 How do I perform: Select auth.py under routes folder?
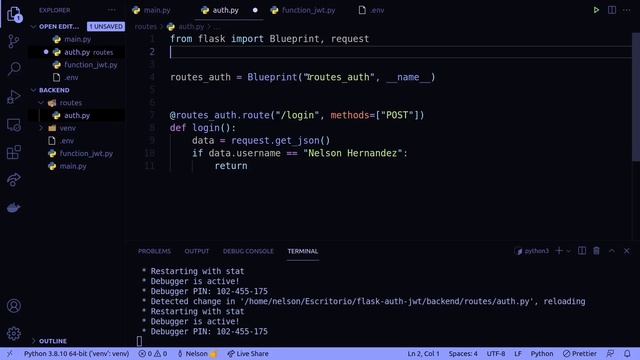(x=77, y=116)
